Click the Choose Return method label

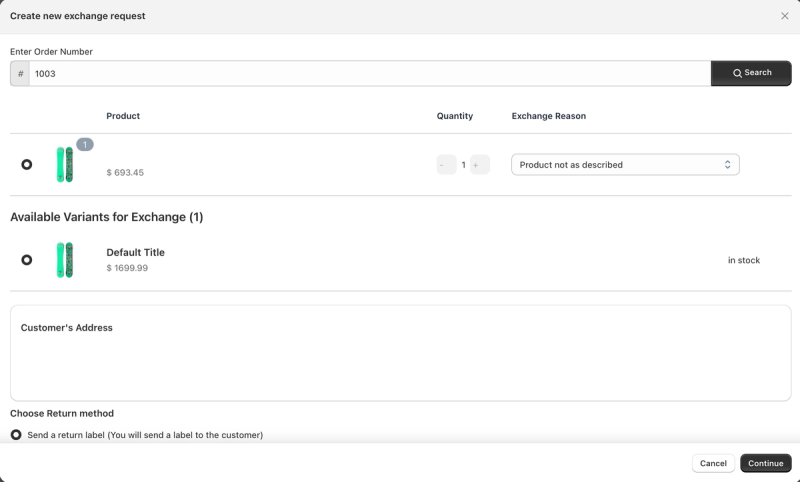pos(62,413)
